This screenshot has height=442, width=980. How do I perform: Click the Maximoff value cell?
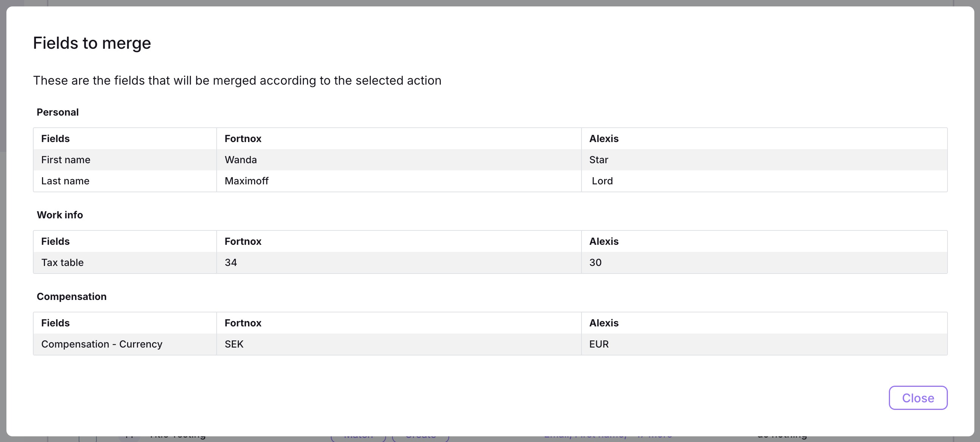(x=247, y=181)
